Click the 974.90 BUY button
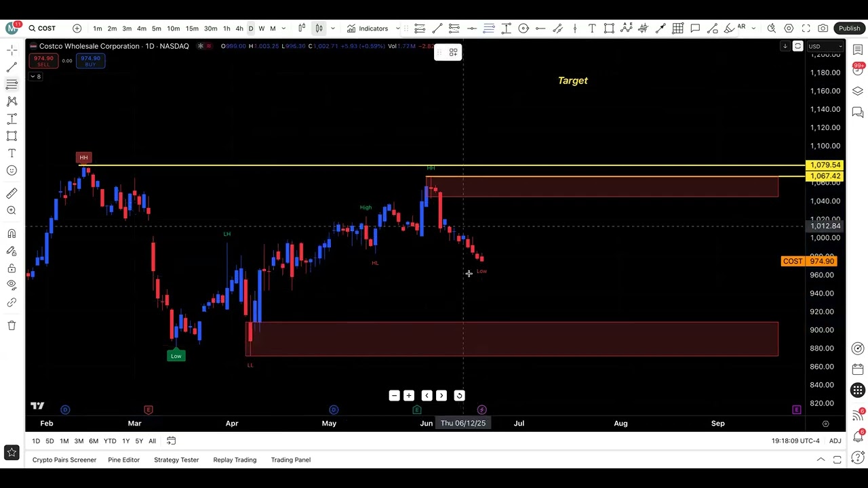Screen dimensions: 868x488 click(x=90, y=61)
